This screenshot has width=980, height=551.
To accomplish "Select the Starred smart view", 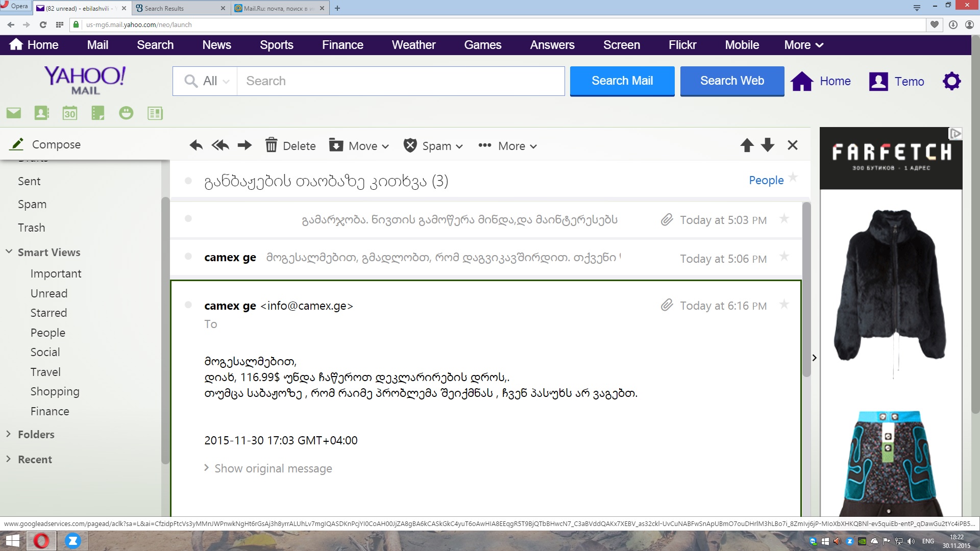I will pyautogui.click(x=48, y=313).
